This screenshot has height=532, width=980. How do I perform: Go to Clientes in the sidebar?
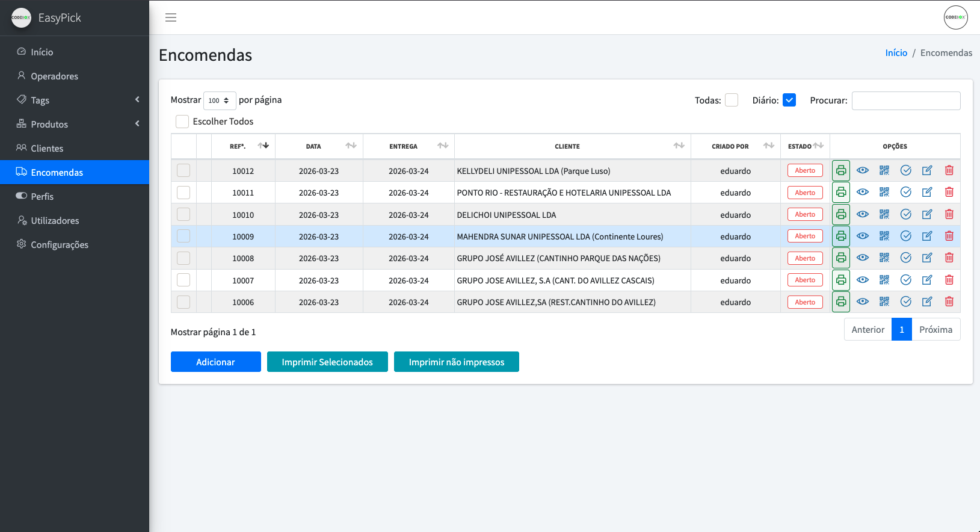[47, 148]
